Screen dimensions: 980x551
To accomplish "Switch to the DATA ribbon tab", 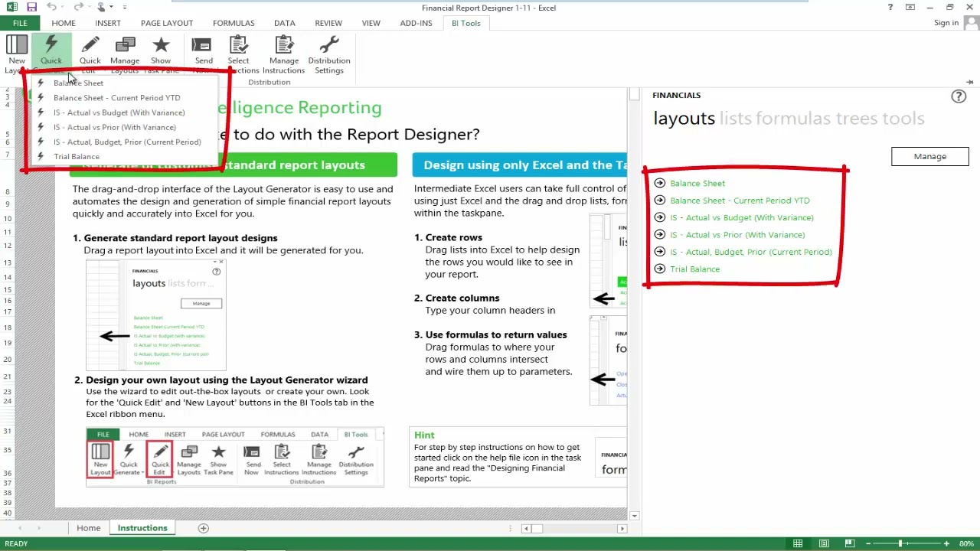I will [285, 23].
